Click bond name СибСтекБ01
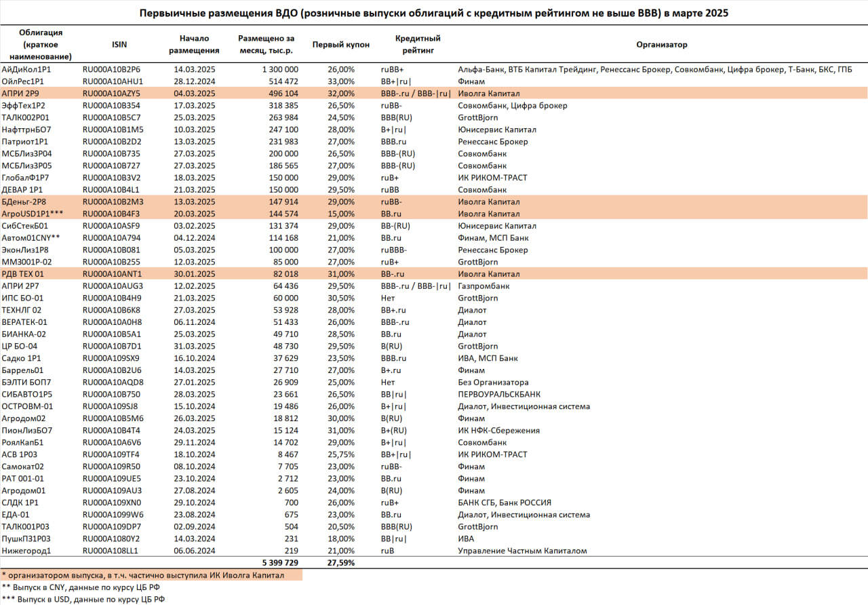 26,226
